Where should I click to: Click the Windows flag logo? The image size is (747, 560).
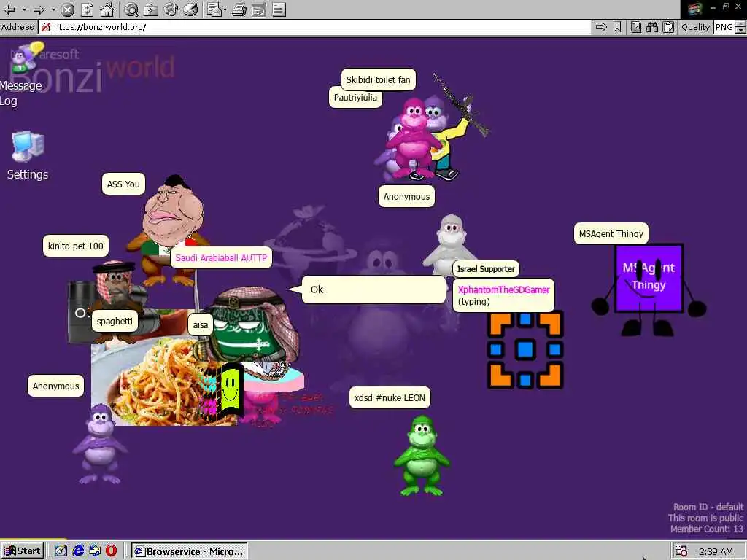click(x=694, y=9)
